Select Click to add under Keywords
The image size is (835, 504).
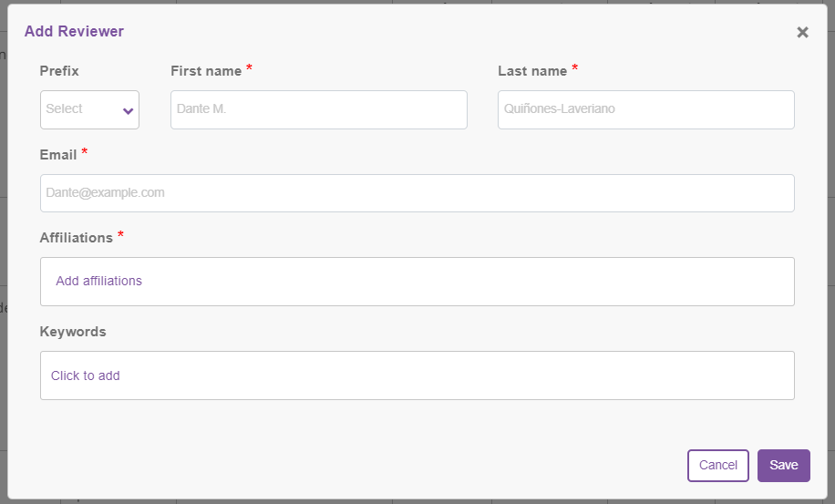click(x=85, y=375)
